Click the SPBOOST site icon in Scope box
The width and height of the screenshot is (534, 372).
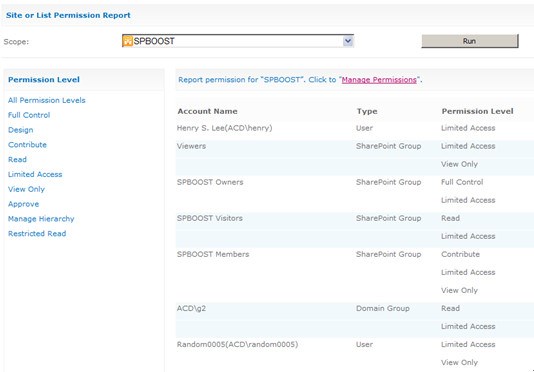tap(128, 41)
